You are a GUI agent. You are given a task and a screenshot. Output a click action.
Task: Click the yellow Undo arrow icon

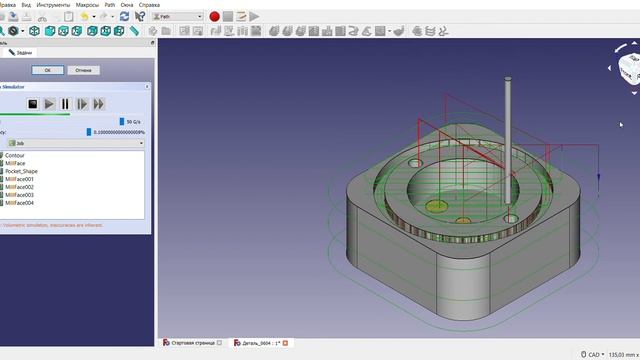(x=84, y=17)
